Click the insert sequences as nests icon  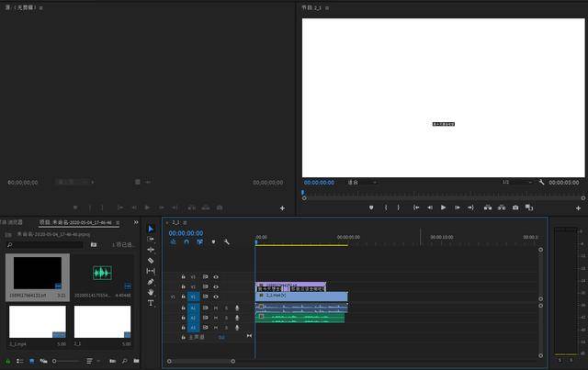[x=174, y=242]
